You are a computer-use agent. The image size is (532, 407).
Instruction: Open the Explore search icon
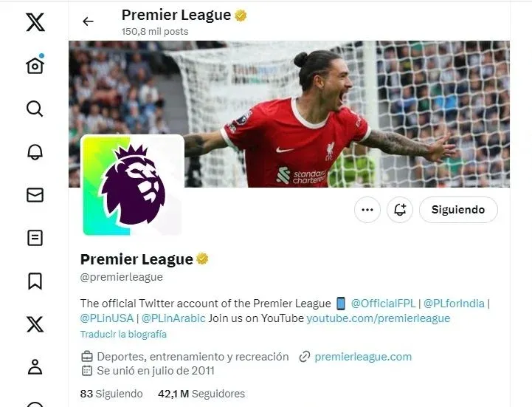[35, 109]
